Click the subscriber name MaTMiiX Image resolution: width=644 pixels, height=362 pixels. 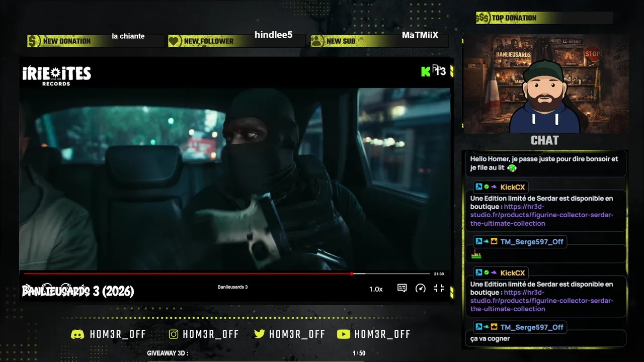(420, 36)
